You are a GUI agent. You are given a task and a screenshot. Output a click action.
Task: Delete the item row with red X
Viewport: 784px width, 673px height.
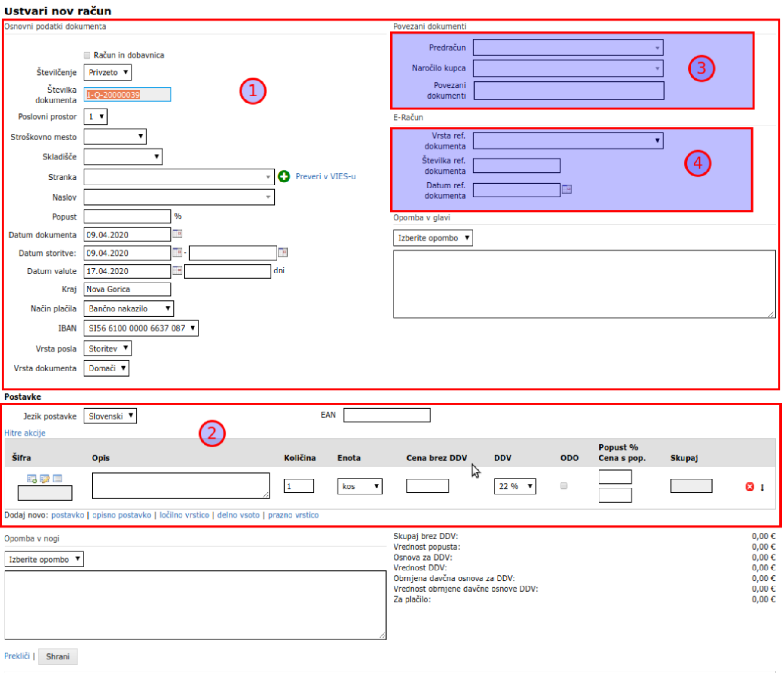point(749,487)
